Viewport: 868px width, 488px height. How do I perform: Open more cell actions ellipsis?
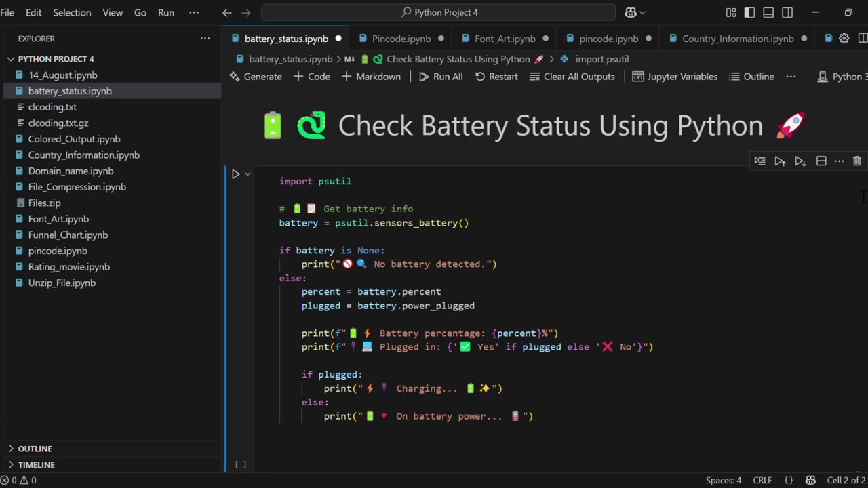(839, 161)
